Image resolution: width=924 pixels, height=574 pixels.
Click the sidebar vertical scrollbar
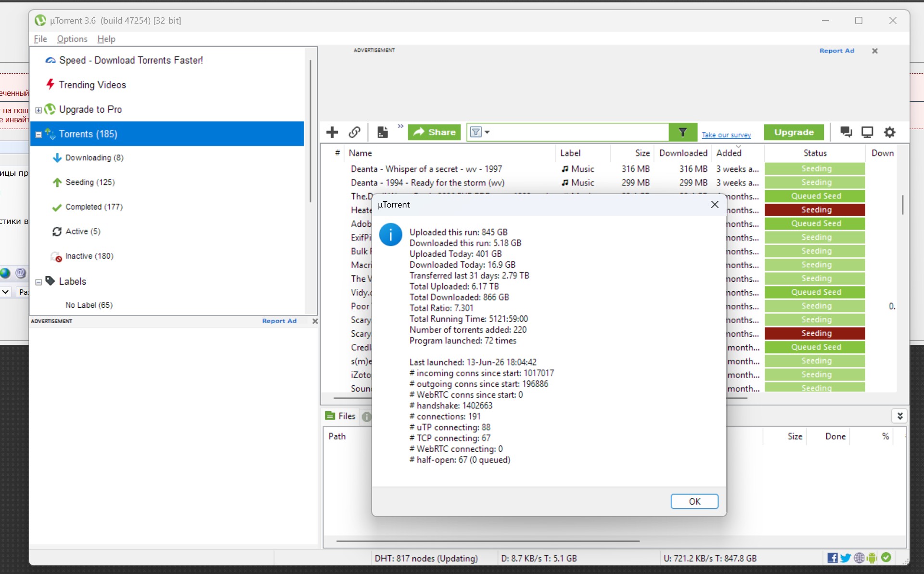tap(310, 130)
